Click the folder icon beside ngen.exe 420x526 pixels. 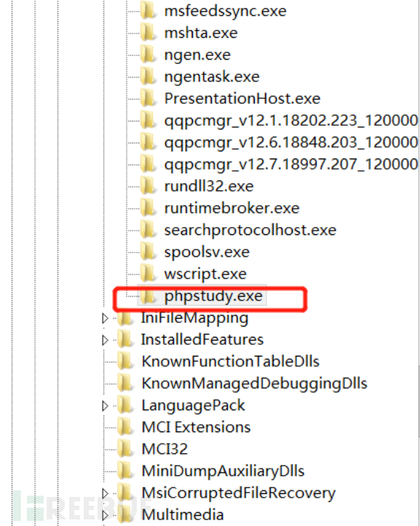point(148,55)
